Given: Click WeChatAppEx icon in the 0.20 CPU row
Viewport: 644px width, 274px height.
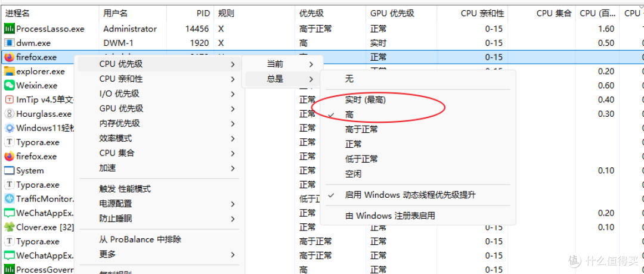Looking at the screenshot, I should (x=9, y=213).
